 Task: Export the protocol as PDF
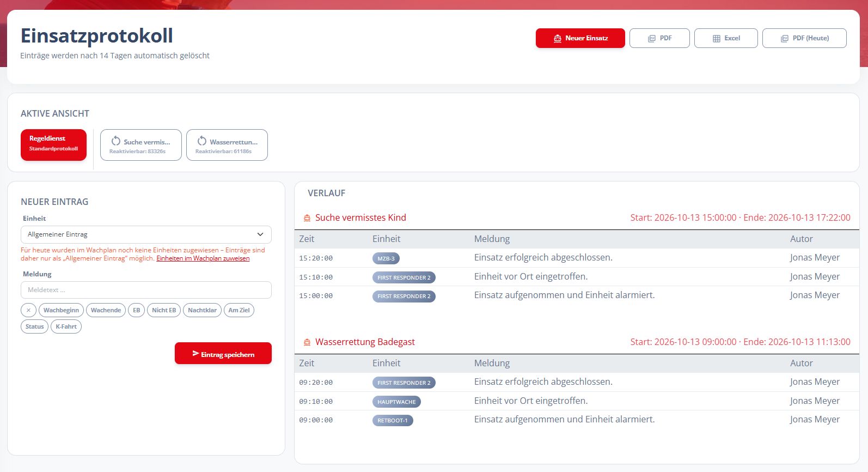[x=659, y=38]
